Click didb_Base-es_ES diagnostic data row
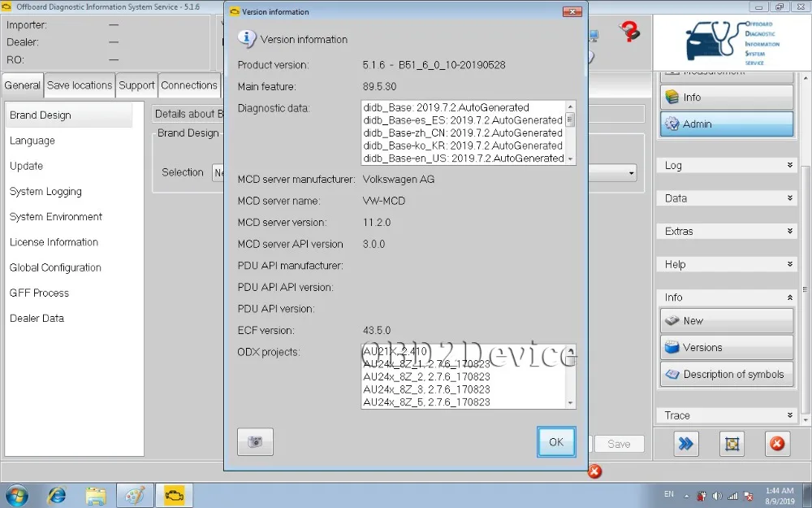 [x=463, y=120]
